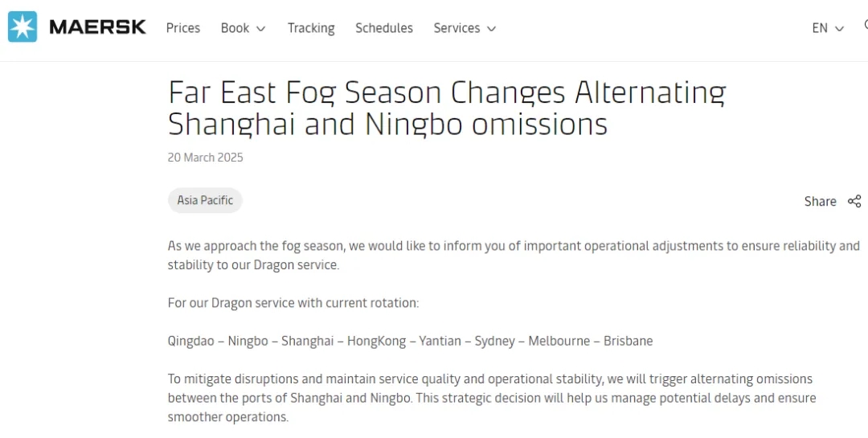
Task: Click the paragraph starting "To mitigate disruptions"
Action: (x=492, y=398)
